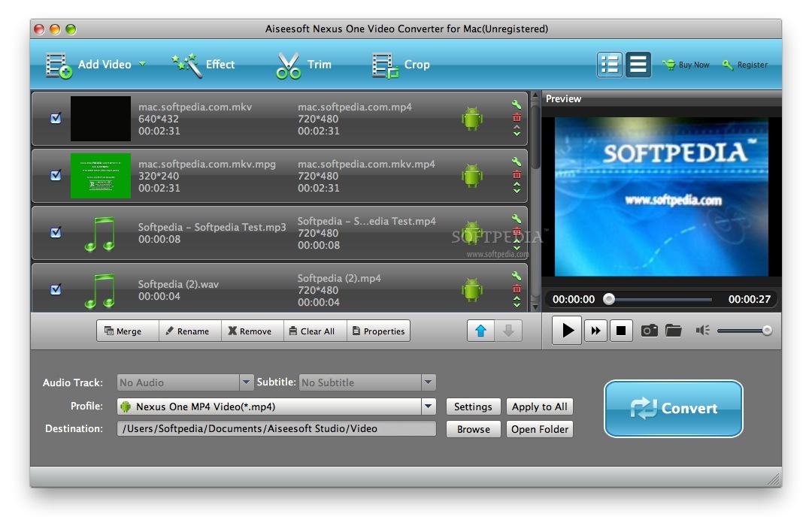Open wrench settings for mac.softpedia.com.mkv row

coord(517,104)
